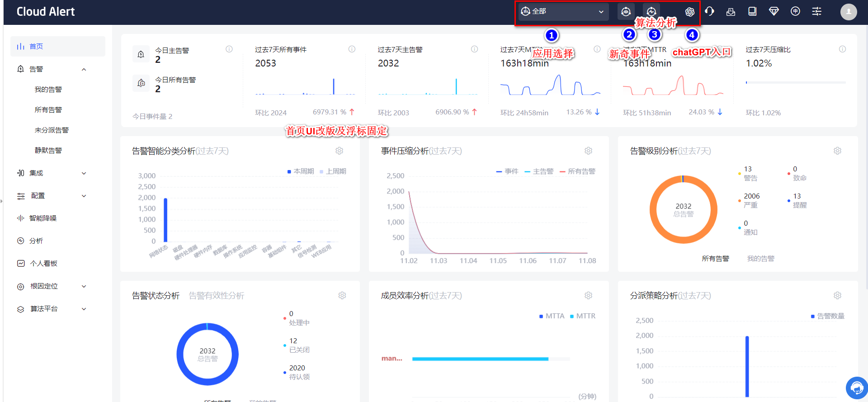The width and height of the screenshot is (868, 402).
Task: Go to 首页 in the sidebar
Action: click(58, 46)
